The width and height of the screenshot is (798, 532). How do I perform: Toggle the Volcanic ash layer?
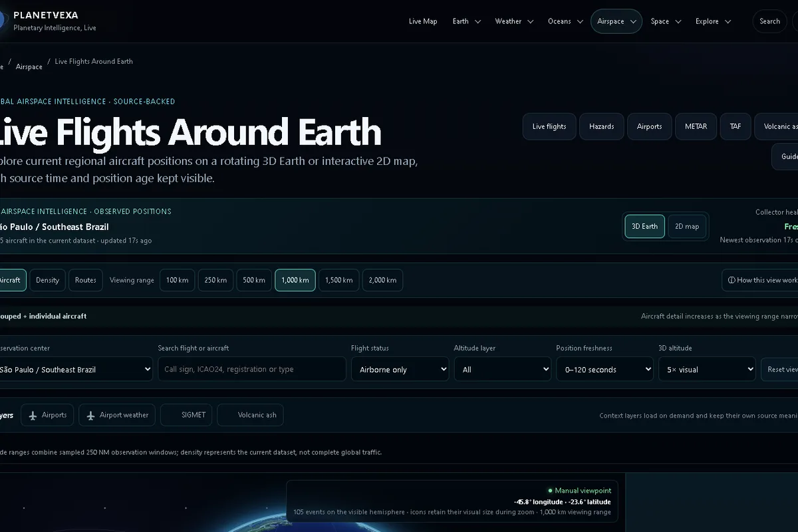250,415
